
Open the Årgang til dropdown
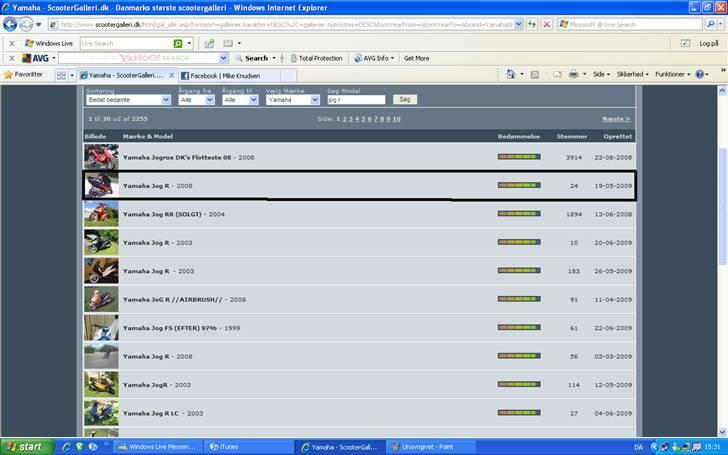click(x=240, y=100)
